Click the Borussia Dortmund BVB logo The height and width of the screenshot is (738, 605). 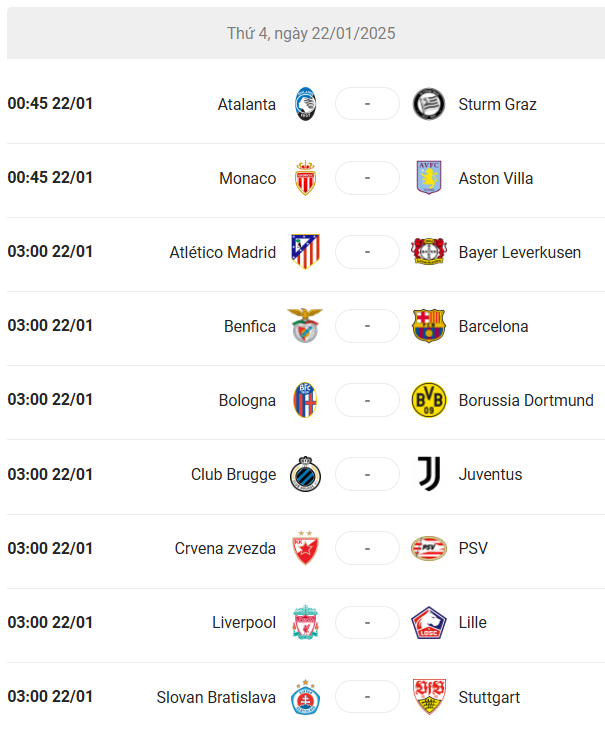coord(428,400)
